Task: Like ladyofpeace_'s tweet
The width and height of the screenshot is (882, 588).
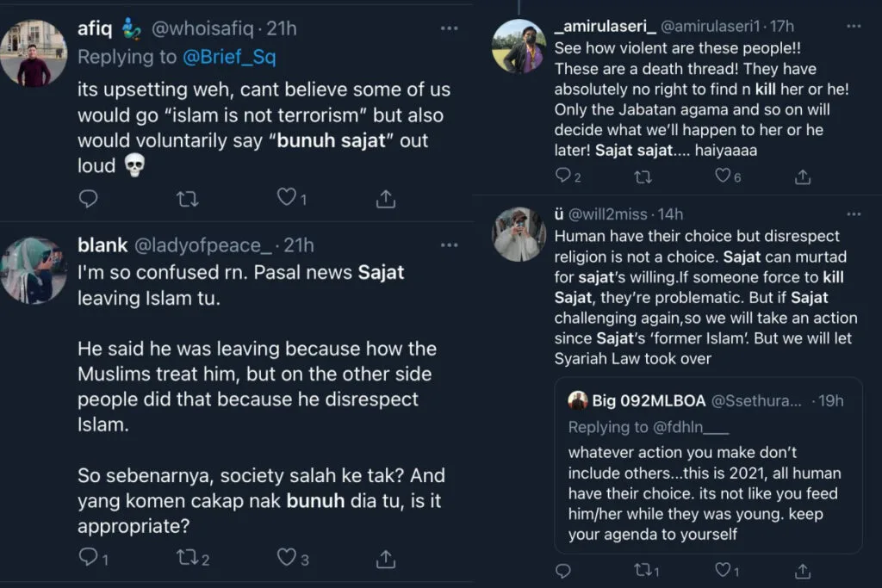Action: coord(287,558)
